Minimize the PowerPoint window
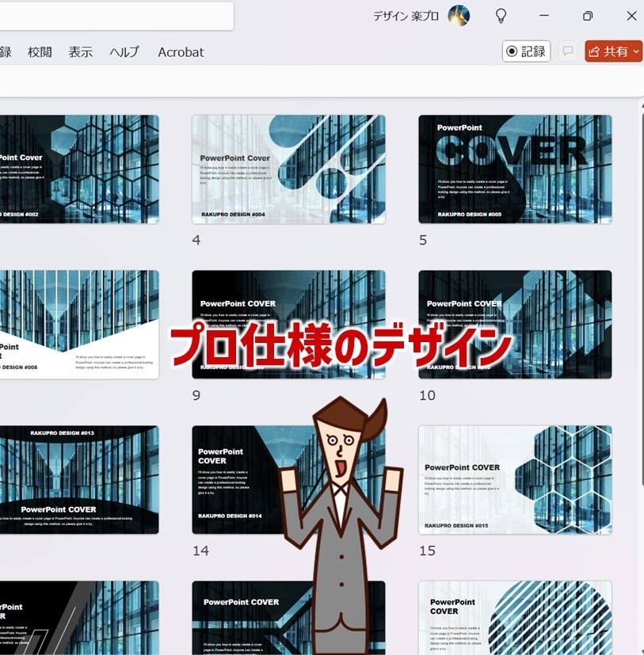This screenshot has height=655, width=644. (543, 16)
